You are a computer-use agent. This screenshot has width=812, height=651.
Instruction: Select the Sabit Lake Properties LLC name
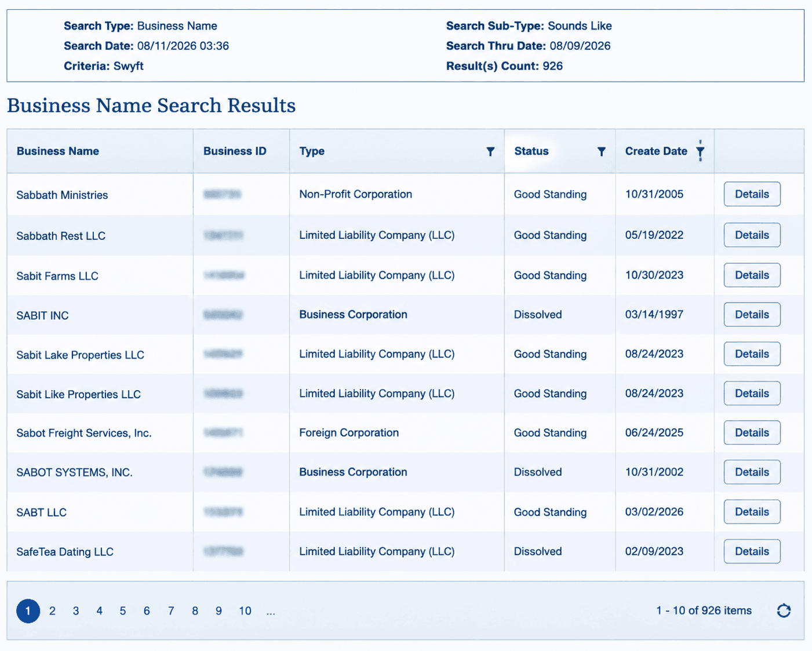tap(80, 355)
